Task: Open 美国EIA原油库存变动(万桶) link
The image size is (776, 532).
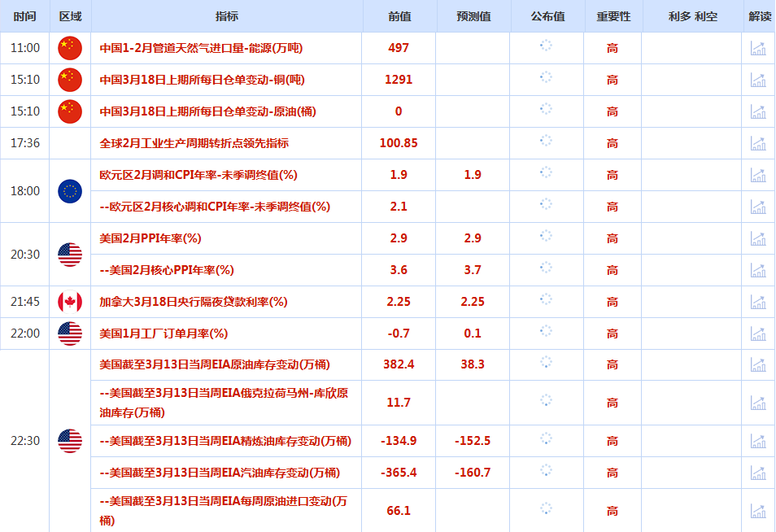Action: [215, 364]
